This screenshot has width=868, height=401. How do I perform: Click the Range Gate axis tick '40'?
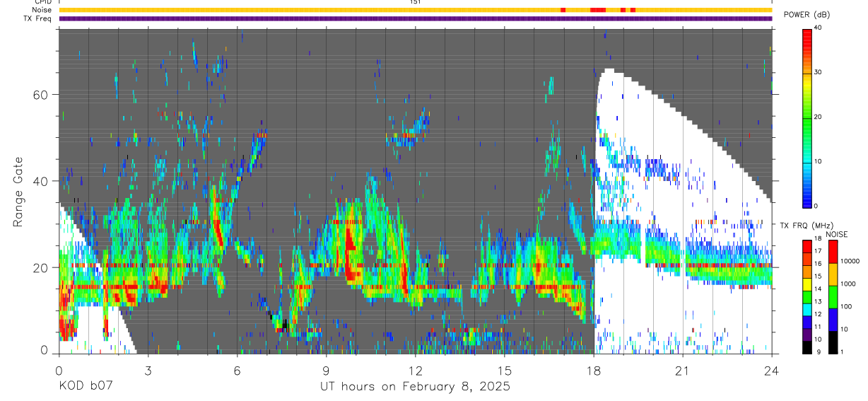point(39,181)
